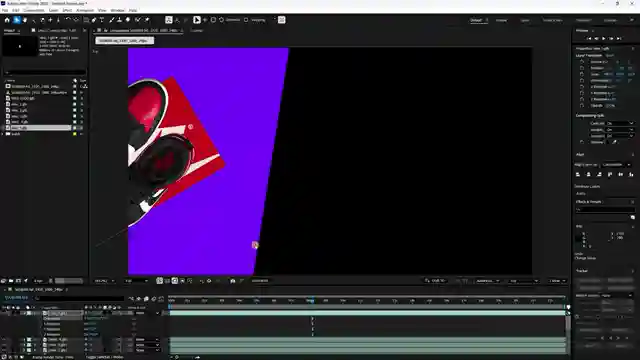This screenshot has height=360, width=640.
Task: Select the Puppet Pin tool
Action: (x=147, y=20)
